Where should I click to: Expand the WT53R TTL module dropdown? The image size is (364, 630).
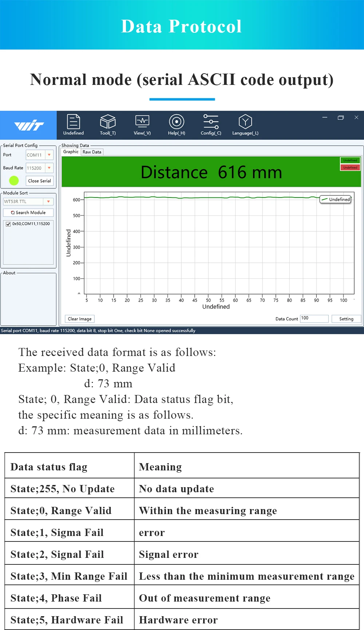pyautogui.click(x=48, y=201)
